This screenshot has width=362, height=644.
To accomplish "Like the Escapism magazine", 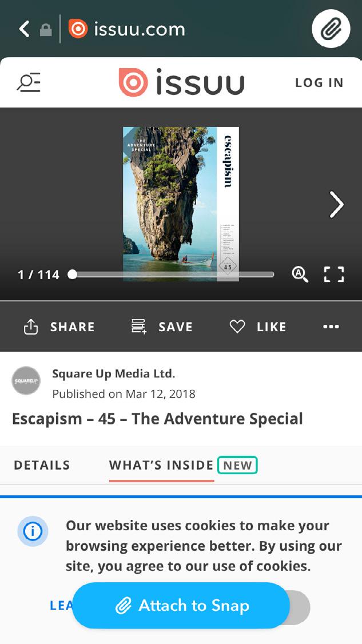I will 258,327.
